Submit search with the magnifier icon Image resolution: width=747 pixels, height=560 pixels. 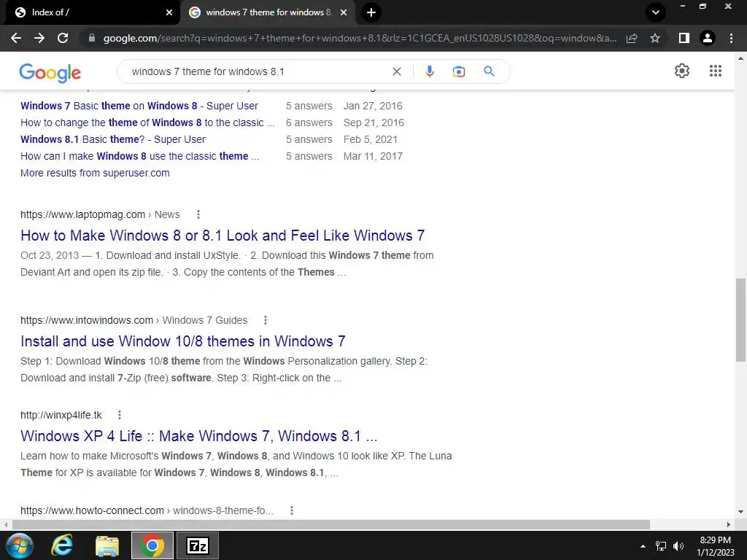[x=489, y=71]
